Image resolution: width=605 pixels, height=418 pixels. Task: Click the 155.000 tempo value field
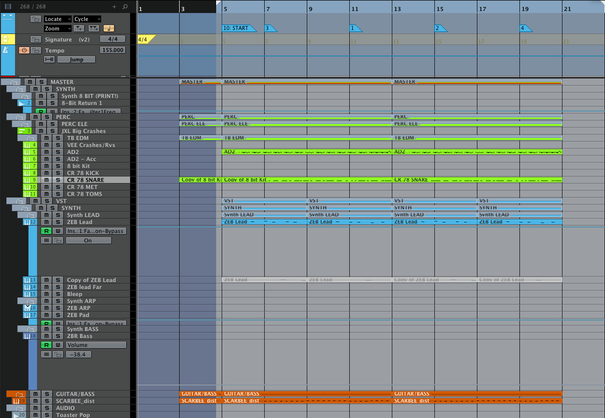tap(112, 50)
